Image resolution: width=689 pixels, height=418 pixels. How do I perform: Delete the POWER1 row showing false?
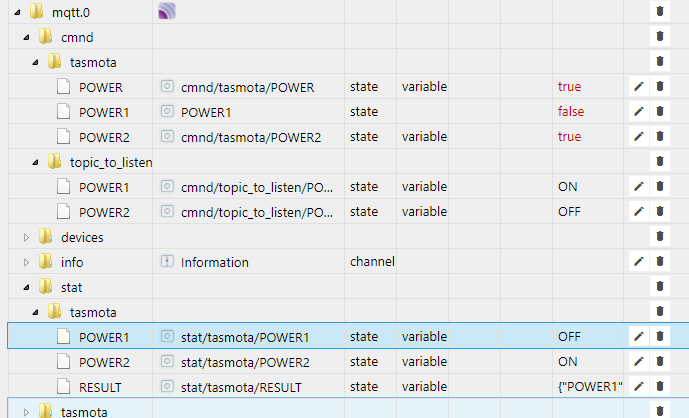(x=660, y=112)
